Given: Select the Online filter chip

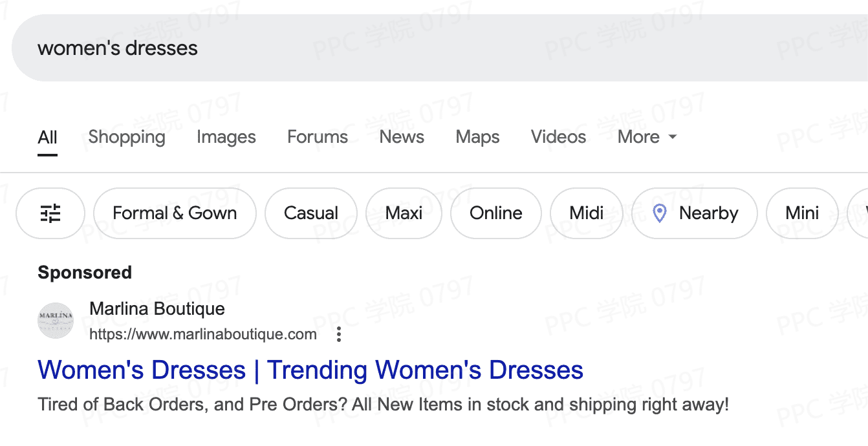Looking at the screenshot, I should [x=495, y=213].
